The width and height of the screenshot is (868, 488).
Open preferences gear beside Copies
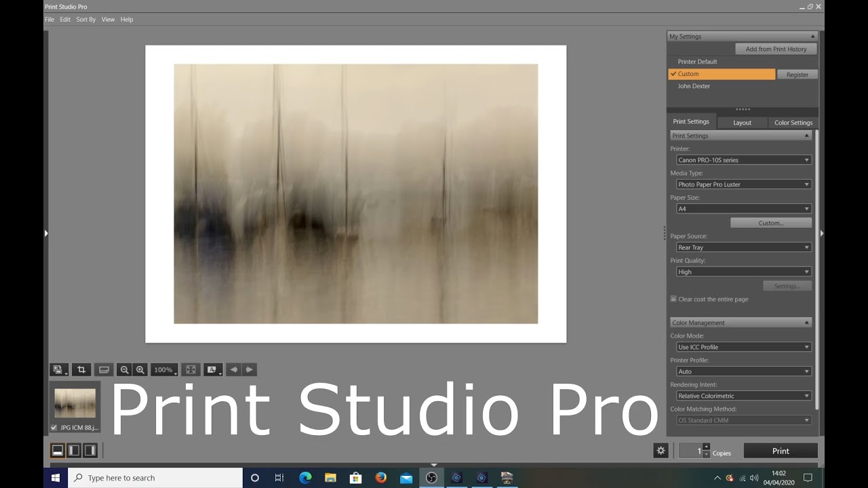(661, 451)
